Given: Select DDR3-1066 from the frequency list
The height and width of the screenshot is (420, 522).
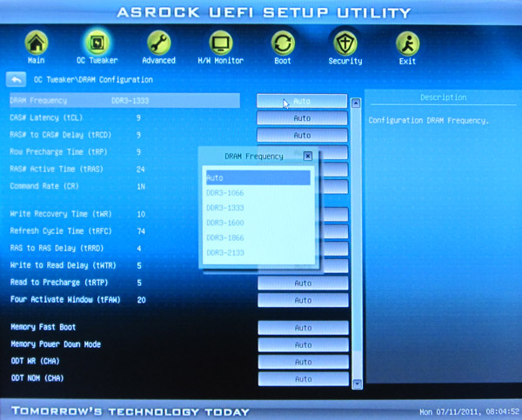Looking at the screenshot, I should [x=258, y=193].
